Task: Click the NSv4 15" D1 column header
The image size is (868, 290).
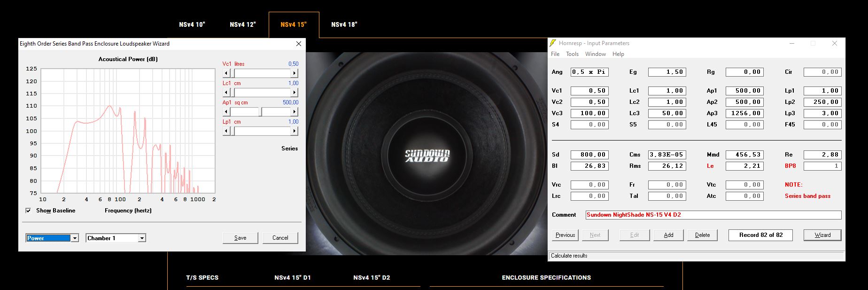Action: [293, 278]
